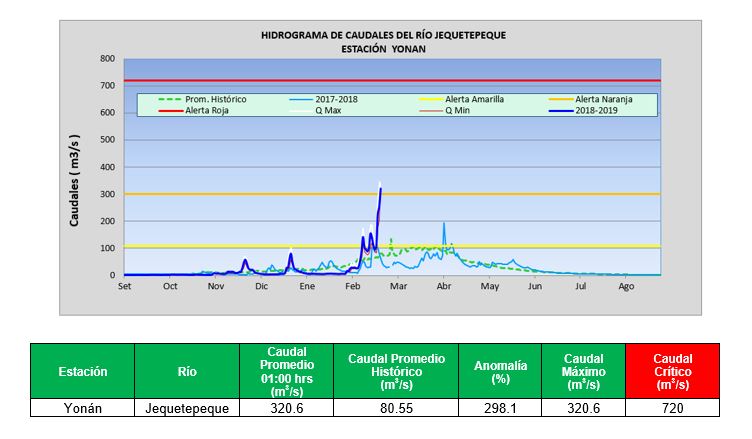
Task: Select the 2018-2019 legend entry
Action: pos(597,111)
